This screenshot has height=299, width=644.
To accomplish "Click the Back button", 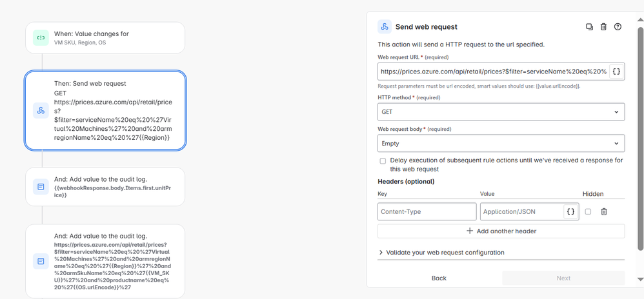I will coord(439,278).
